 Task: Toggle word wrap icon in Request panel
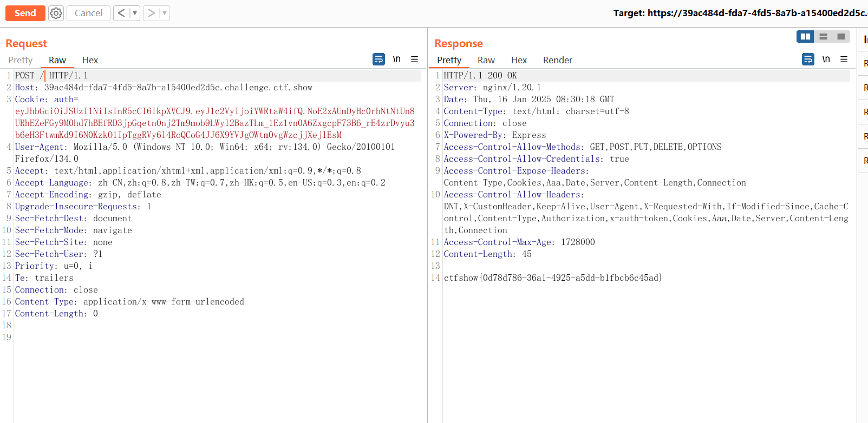coord(378,60)
